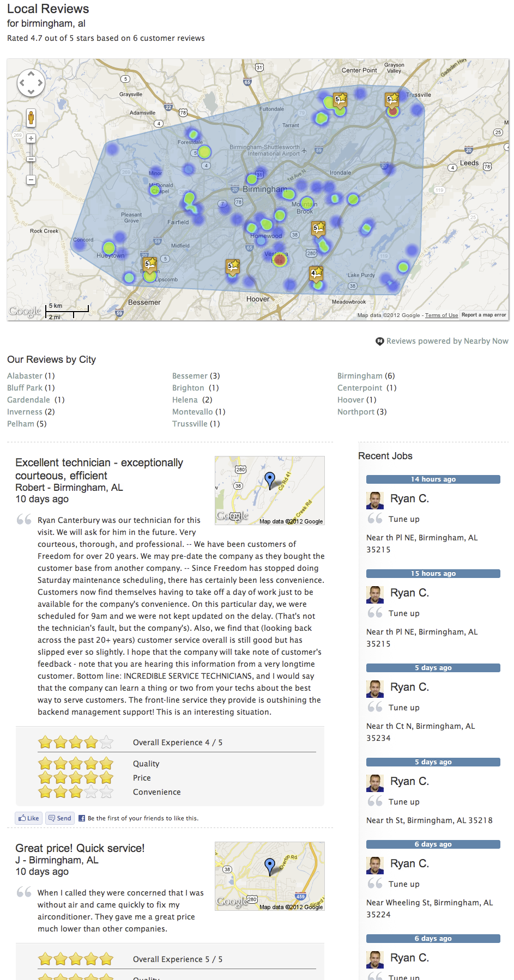Click the Facebook Send button

59,818
